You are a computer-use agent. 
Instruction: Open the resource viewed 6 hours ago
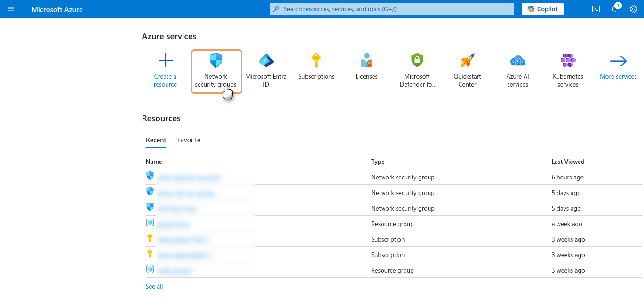point(189,178)
